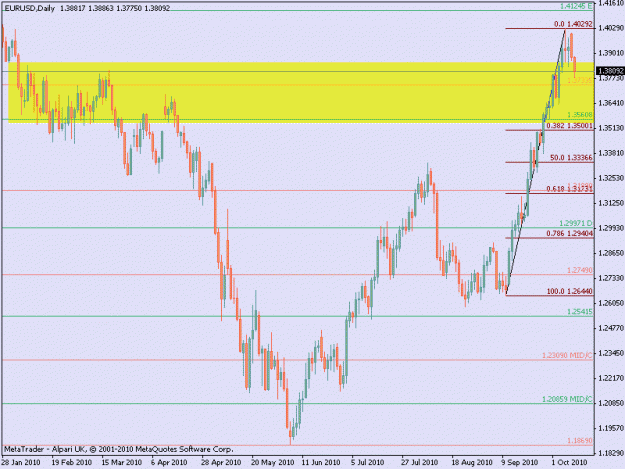
Task: Click 1.36410 on the price axis
Action: click(611, 103)
